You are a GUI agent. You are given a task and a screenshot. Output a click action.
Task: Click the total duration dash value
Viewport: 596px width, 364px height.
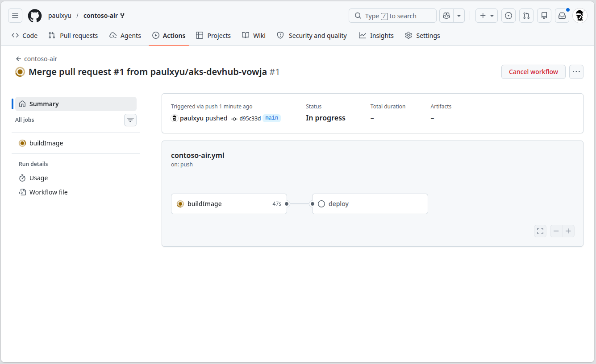[x=372, y=118]
